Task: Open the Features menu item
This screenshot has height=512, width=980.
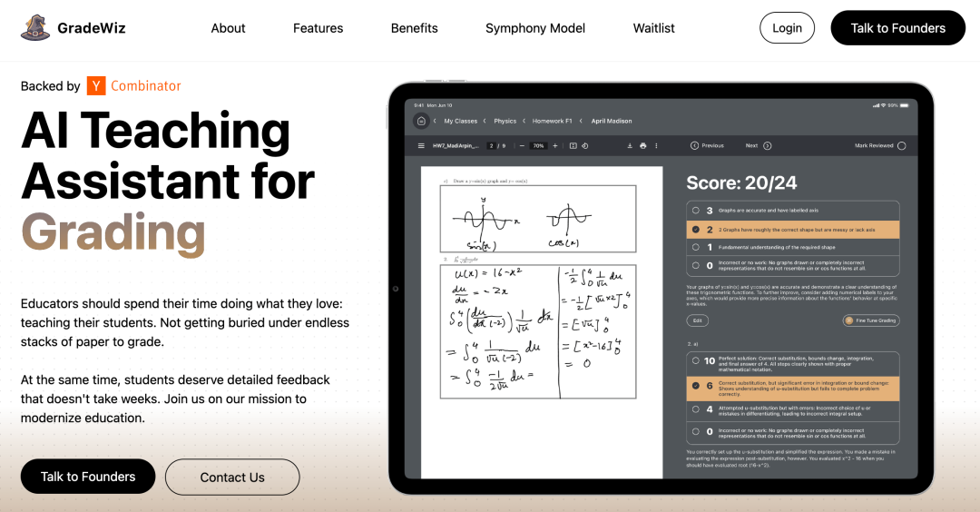Action: pyautogui.click(x=318, y=28)
